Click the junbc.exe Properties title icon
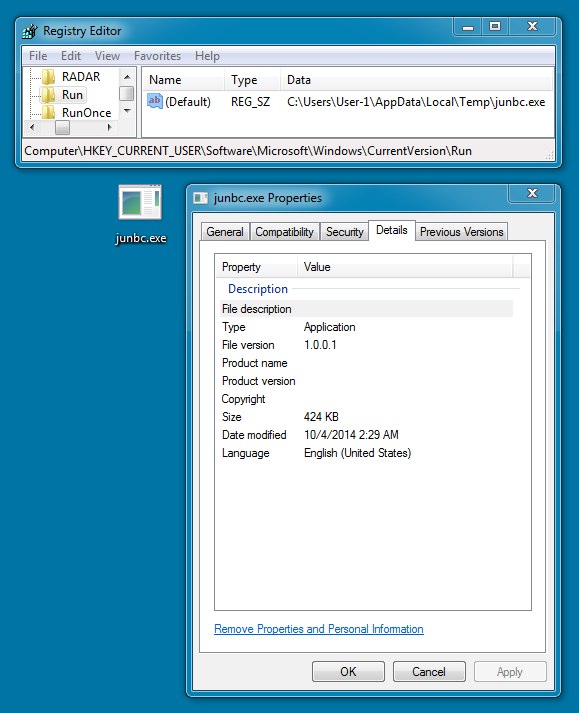This screenshot has height=713, width=579. pyautogui.click(x=200, y=198)
